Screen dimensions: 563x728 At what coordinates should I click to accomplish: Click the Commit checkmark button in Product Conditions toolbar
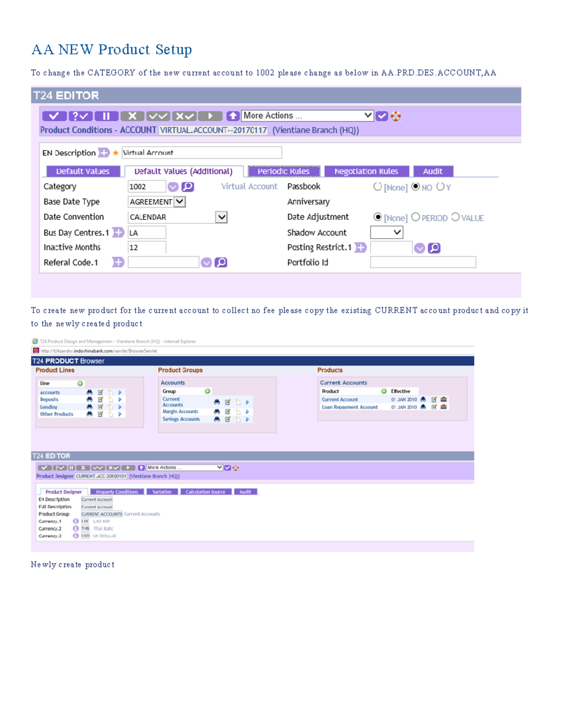click(54, 116)
